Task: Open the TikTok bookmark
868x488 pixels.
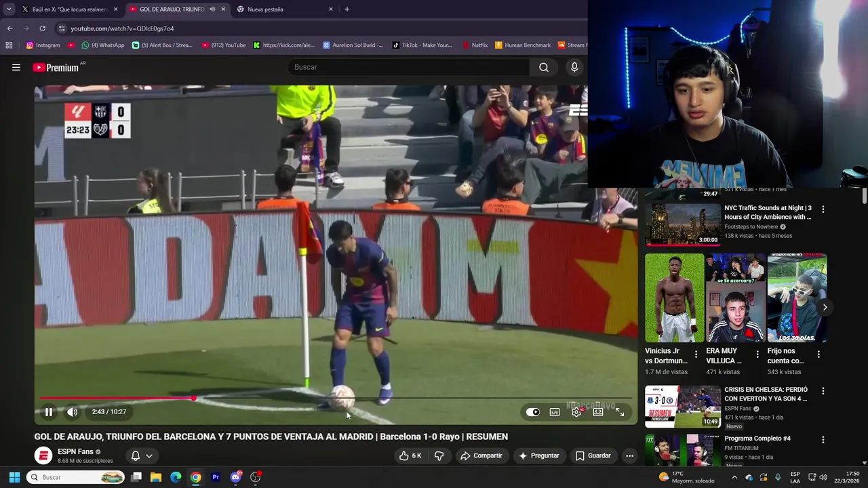Action: [x=422, y=45]
